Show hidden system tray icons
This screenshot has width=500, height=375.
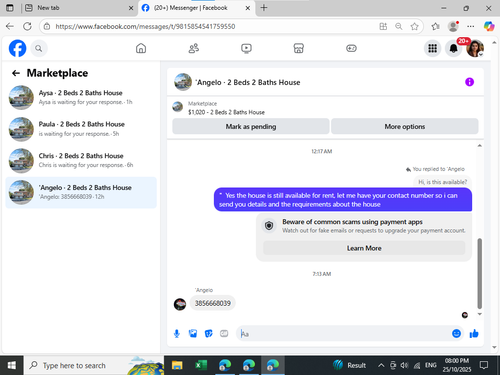(x=381, y=365)
